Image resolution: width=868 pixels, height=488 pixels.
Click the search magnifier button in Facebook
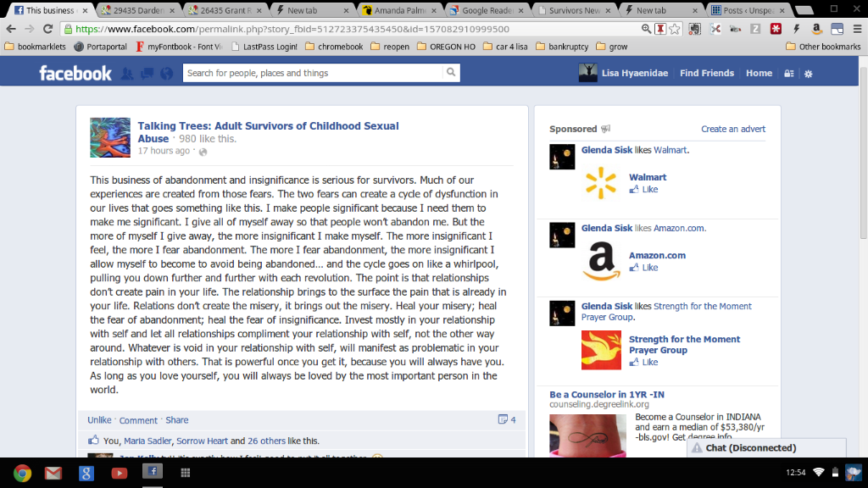coord(451,73)
